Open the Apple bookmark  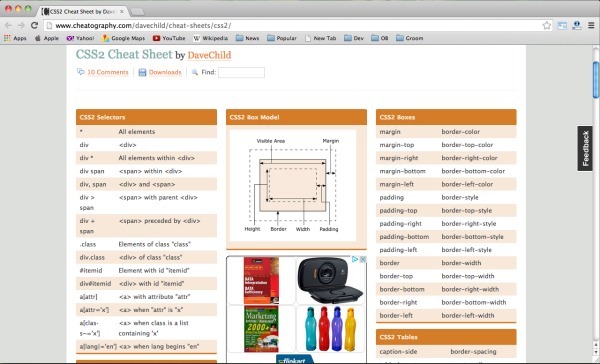click(47, 38)
